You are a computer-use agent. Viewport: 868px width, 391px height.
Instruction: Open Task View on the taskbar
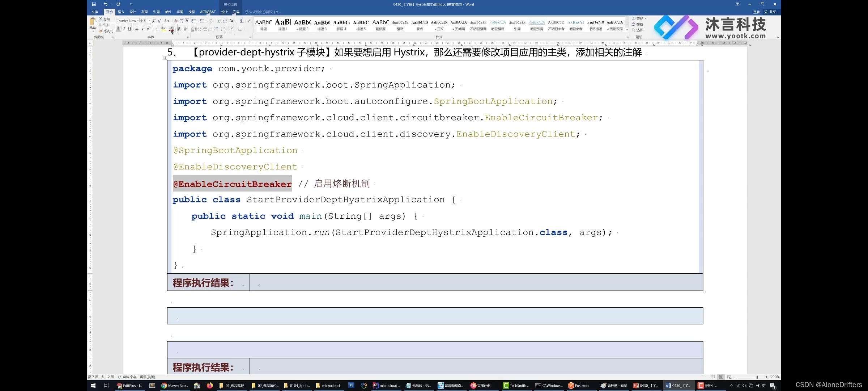tap(106, 386)
